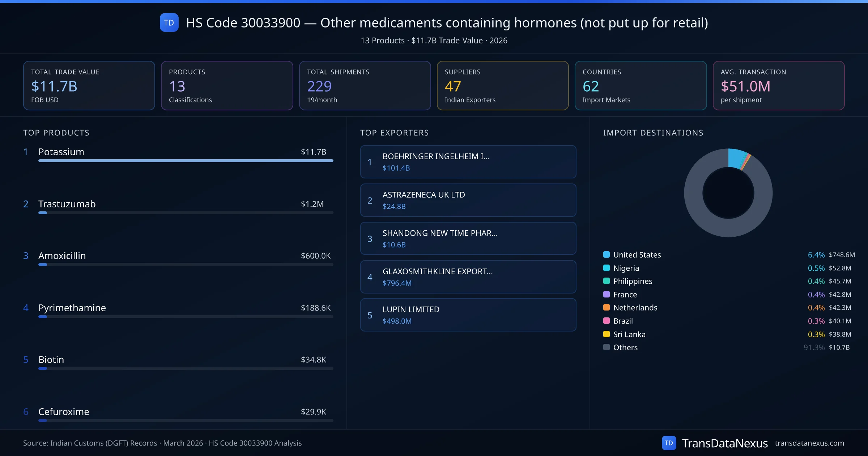868x456 pixels.
Task: Click the Nigeria legend color square
Action: coord(607,268)
